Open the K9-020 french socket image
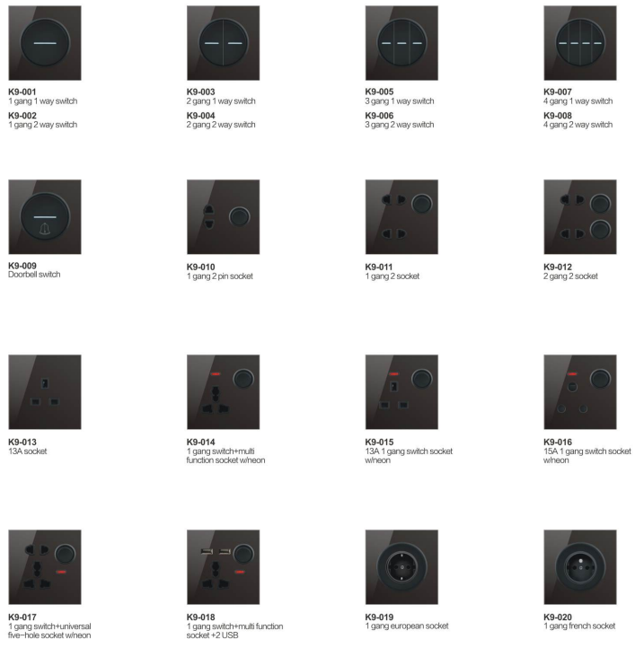Viewport: 644px width, 648px height. 580,567
